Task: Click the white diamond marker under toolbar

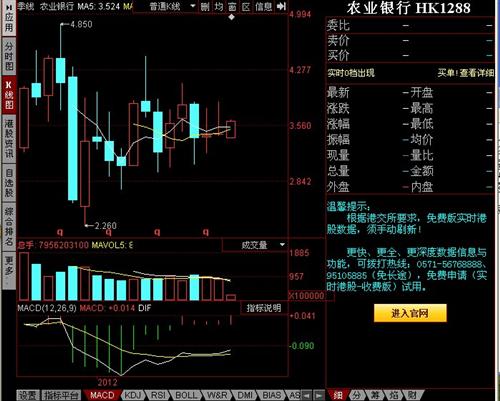Action: click(x=232, y=17)
